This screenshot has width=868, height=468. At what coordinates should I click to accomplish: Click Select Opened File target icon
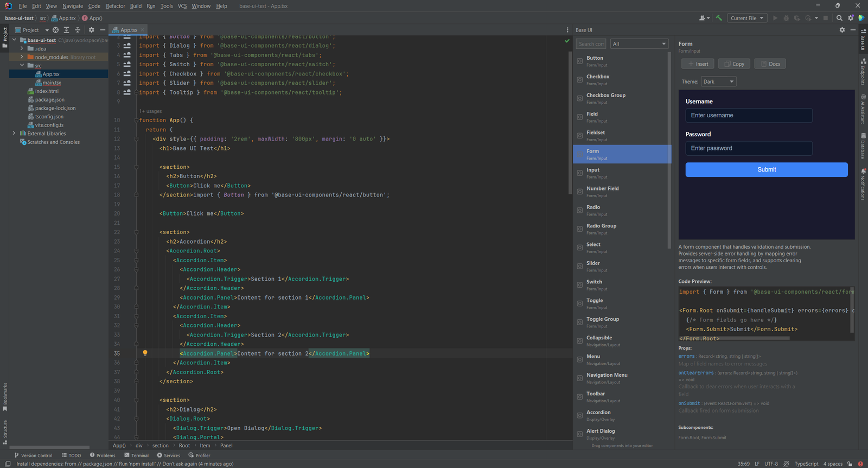pyautogui.click(x=55, y=30)
